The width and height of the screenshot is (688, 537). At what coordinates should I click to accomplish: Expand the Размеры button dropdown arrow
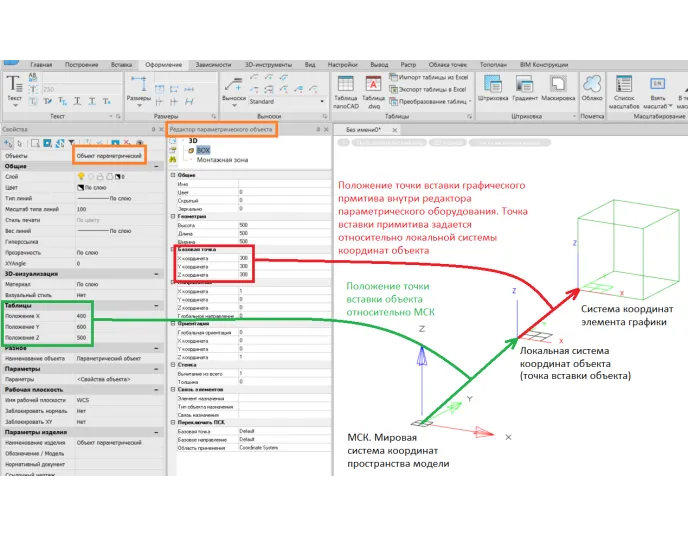(139, 106)
